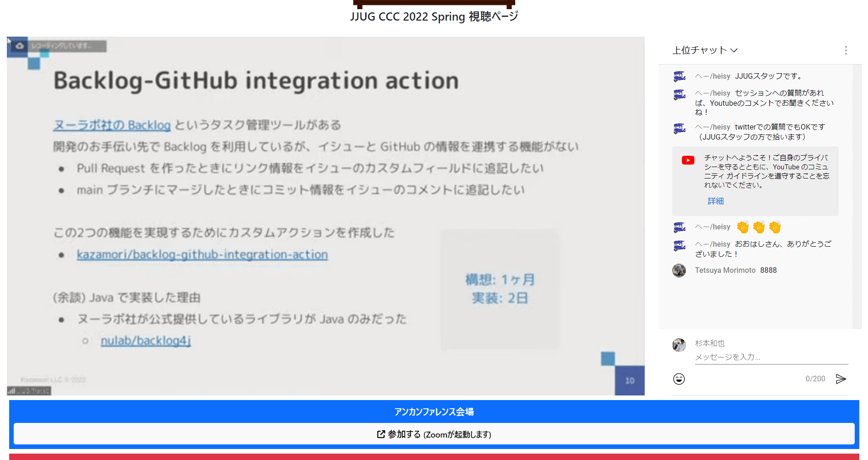Click 'この2つの機能を実現するために' slide line
The image size is (868, 460).
tap(224, 233)
